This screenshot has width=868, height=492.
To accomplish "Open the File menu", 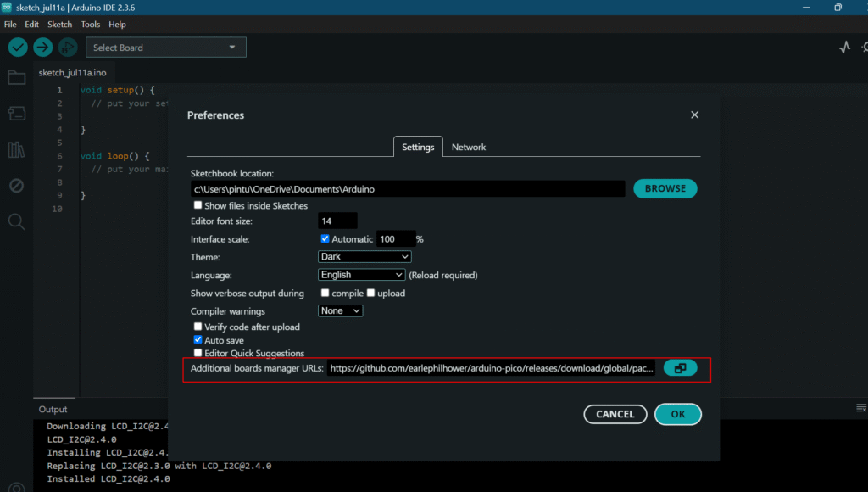I will tap(10, 25).
